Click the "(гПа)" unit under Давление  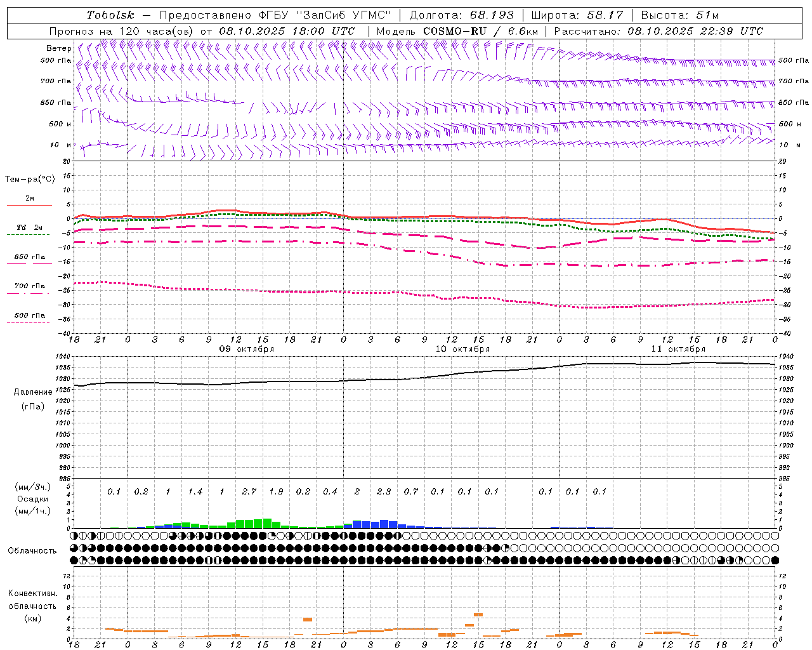click(x=33, y=407)
